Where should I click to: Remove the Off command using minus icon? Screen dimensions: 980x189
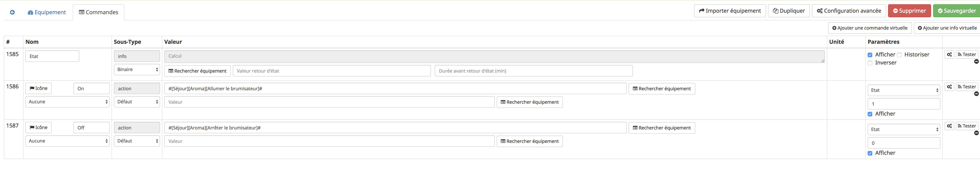976,133
